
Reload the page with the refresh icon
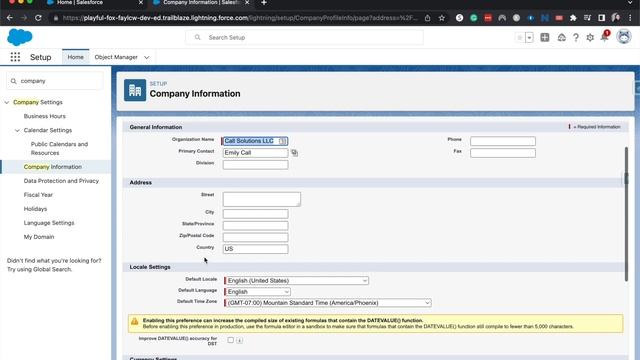(x=38, y=18)
